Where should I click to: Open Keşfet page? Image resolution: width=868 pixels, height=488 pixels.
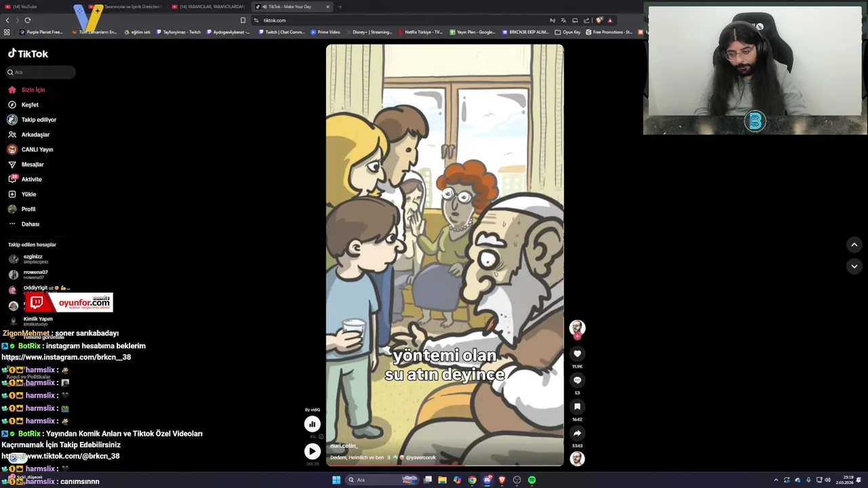pos(23,104)
